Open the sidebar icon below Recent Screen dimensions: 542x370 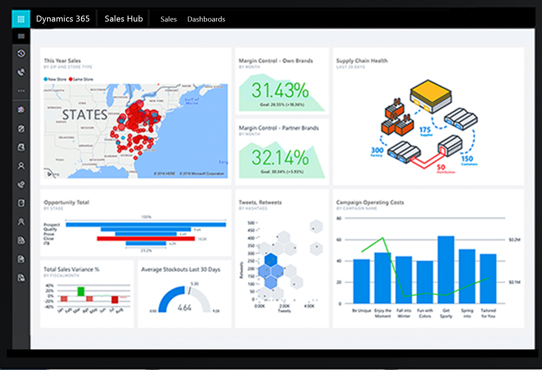[21, 72]
